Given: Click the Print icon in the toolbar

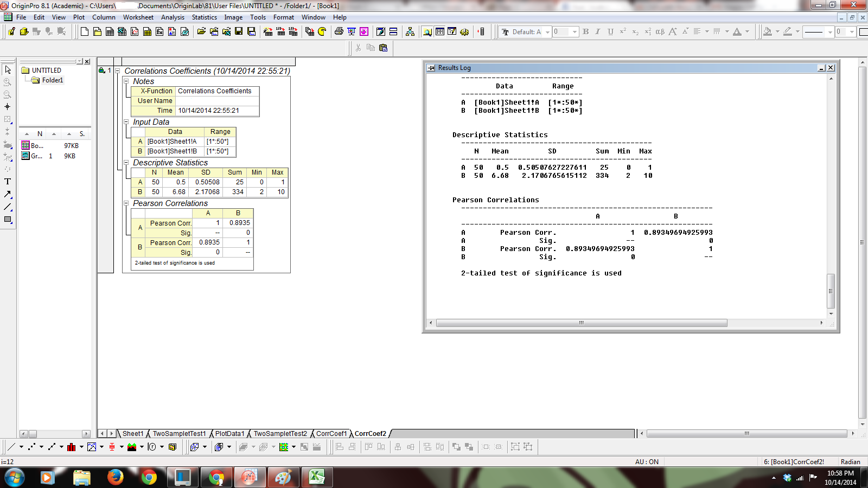Looking at the screenshot, I should [x=339, y=32].
